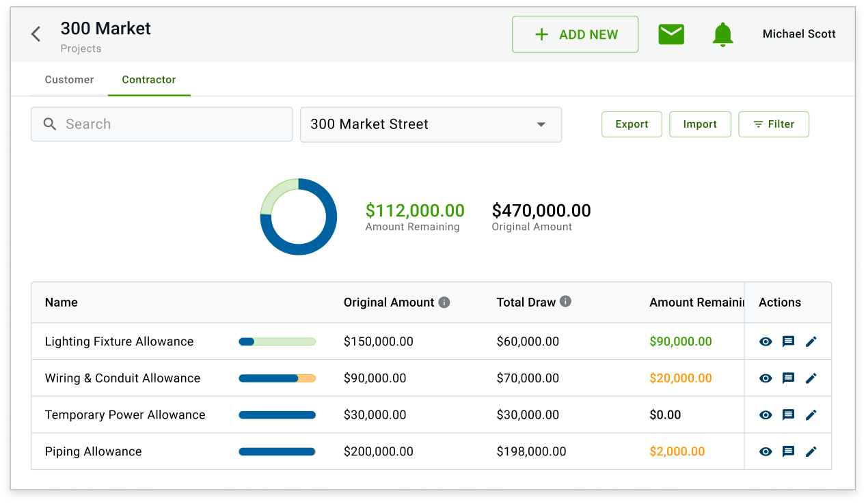
Task: View Wiring & Conduit Allowance via eye icon
Action: (766, 378)
